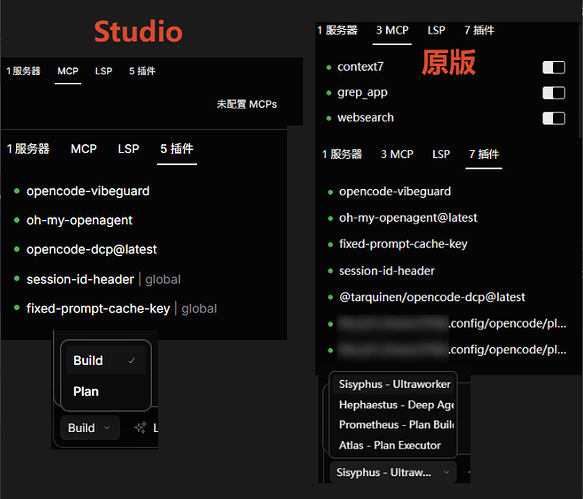The image size is (583, 499).
Task: Open LSP tab left of underlined 5 插件
Action: 128,149
